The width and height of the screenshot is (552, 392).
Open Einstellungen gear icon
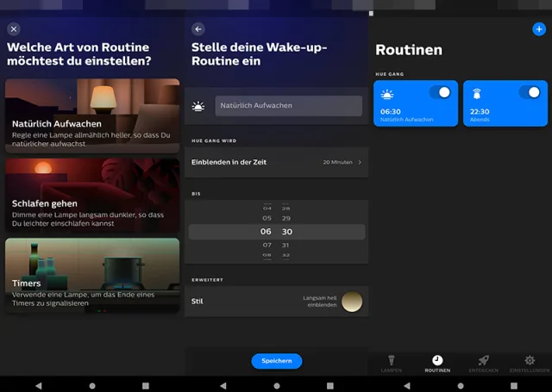point(530,362)
